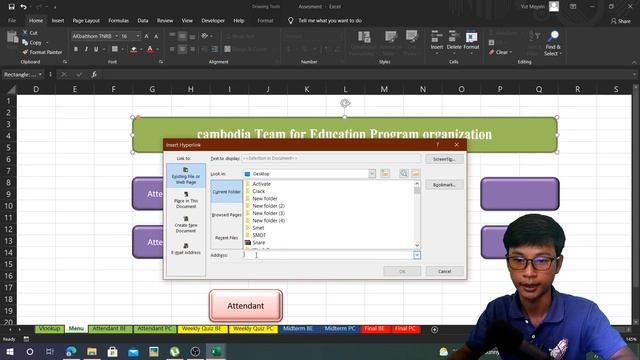
Task: Select the SMOT folder in file list
Action: (259, 235)
